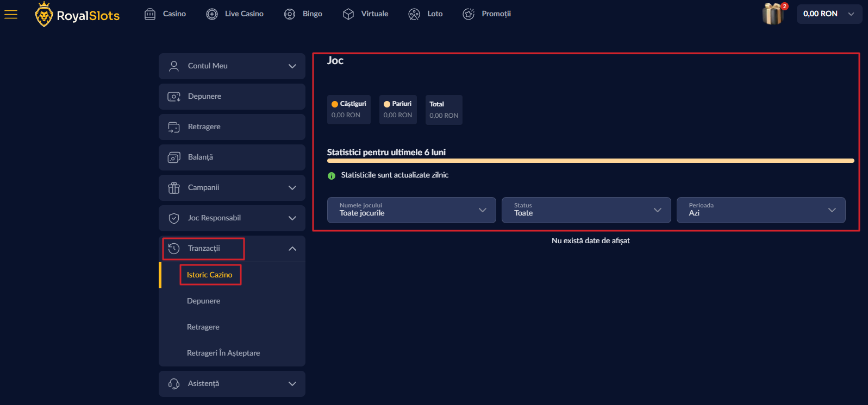
Task: Open the Numele jocului dropdown
Action: 411,210
